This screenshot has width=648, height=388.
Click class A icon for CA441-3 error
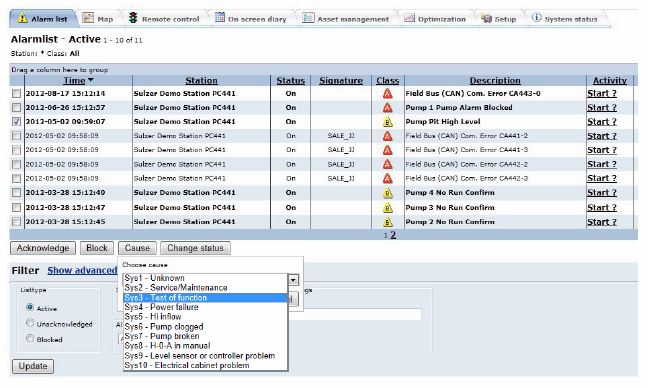[x=388, y=150]
